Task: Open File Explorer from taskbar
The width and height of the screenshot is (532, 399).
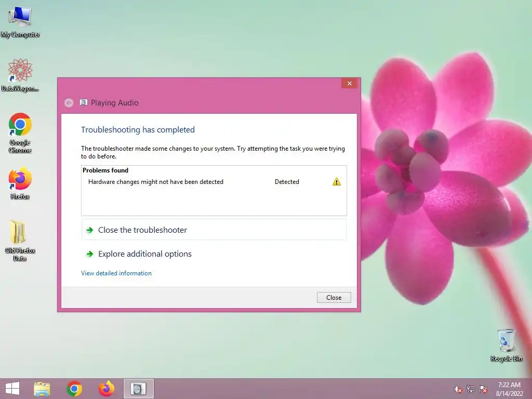Action: pyautogui.click(x=42, y=389)
